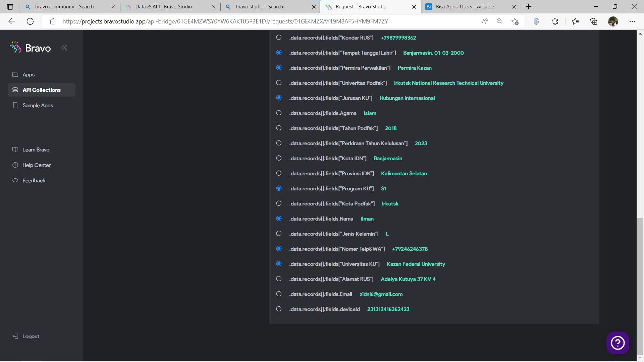Viewport: 644px width, 362px height.
Task: Open the Favorites list icon
Action: 575,21
